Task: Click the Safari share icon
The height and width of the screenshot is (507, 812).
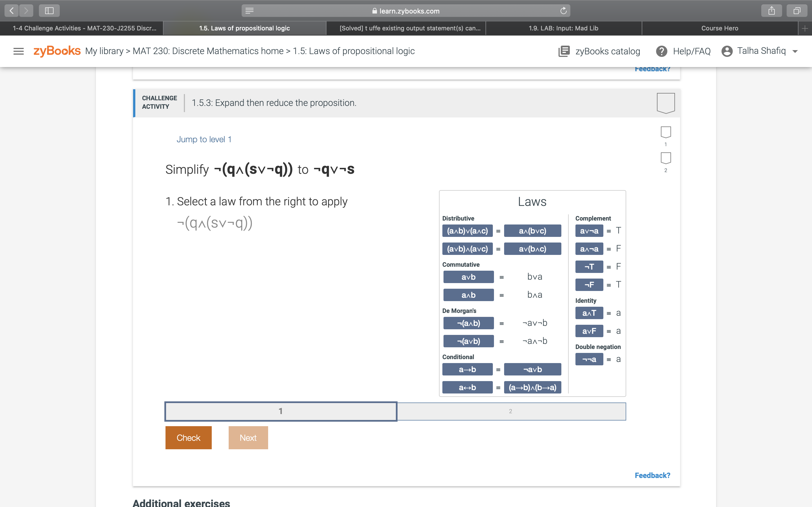Action: pyautogui.click(x=771, y=10)
